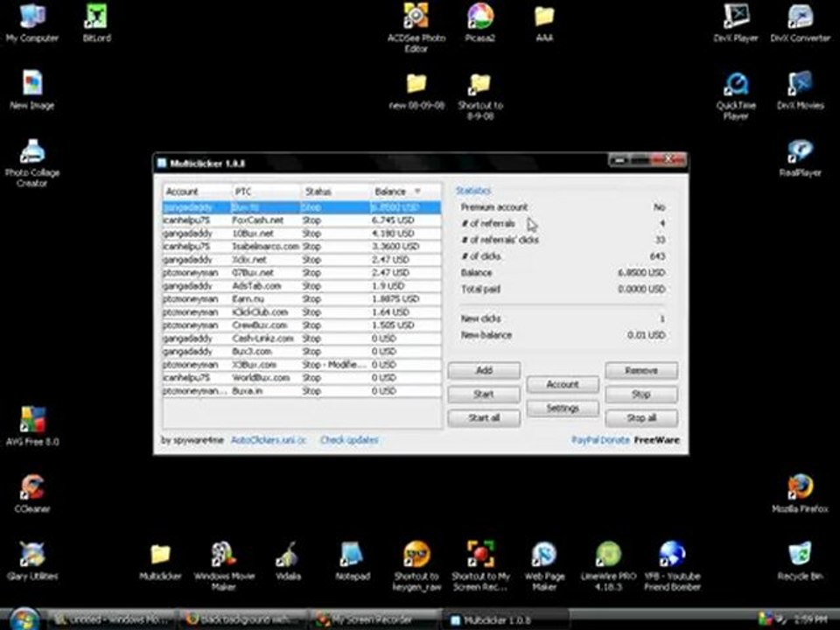Click the Remove button
Viewport: 840px width, 630px height.
point(641,370)
